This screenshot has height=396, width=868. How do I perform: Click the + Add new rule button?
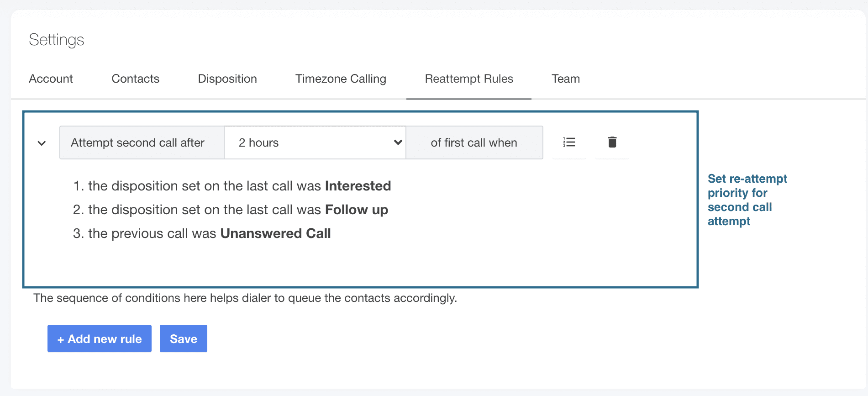pyautogui.click(x=99, y=338)
